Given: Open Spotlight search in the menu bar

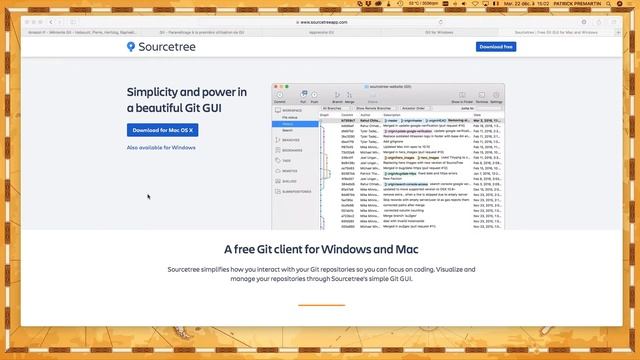Looking at the screenshot, I should pyautogui.click(x=609, y=4).
